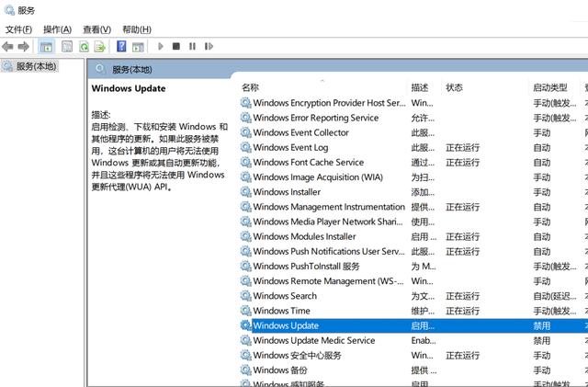Click the Pause Service icon
Screen dimensions: 588x387
pyautogui.click(x=192, y=46)
